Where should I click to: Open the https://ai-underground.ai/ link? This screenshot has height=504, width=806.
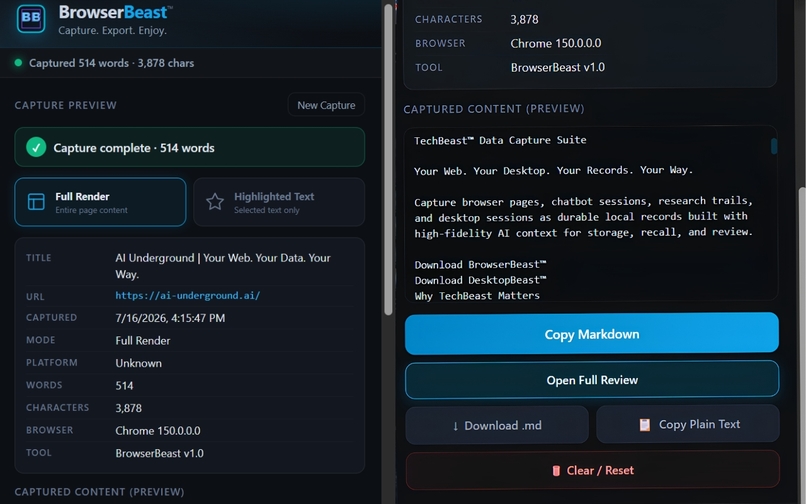pyautogui.click(x=188, y=295)
